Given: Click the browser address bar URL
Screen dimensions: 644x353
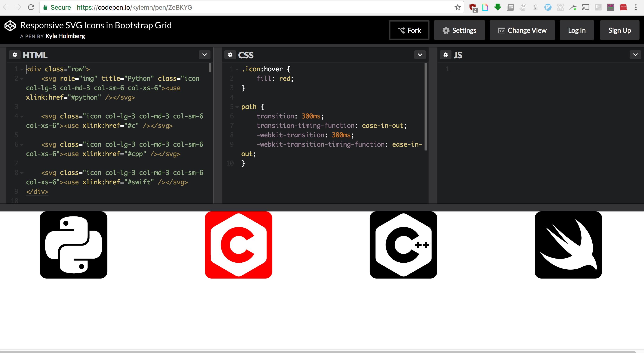Looking at the screenshot, I should pyautogui.click(x=134, y=7).
